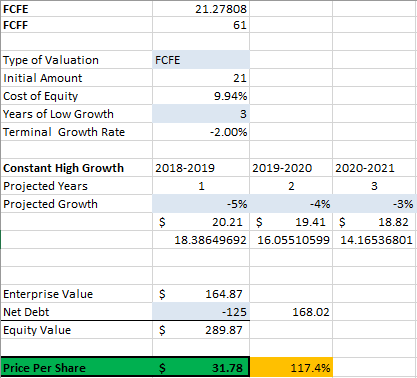Click the -4% projected growth cell
Viewport: 417px width, 378px height.
291,204
